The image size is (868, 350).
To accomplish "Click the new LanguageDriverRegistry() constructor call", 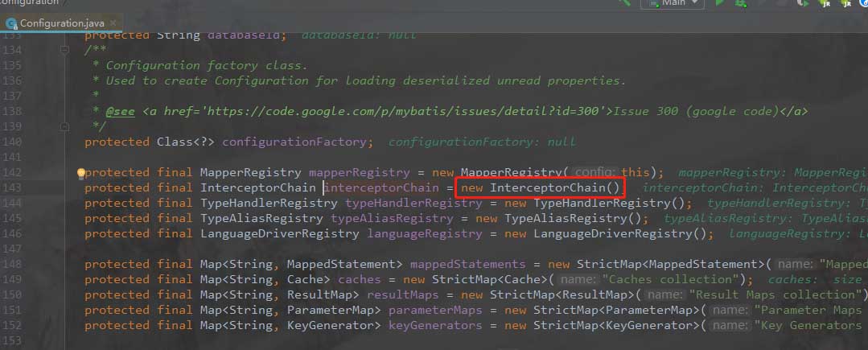I will click(606, 233).
